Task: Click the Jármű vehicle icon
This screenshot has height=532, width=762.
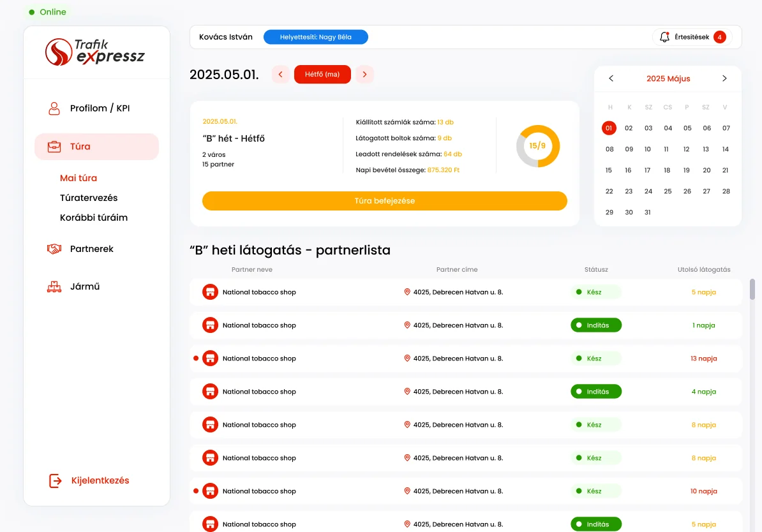Action: tap(54, 286)
